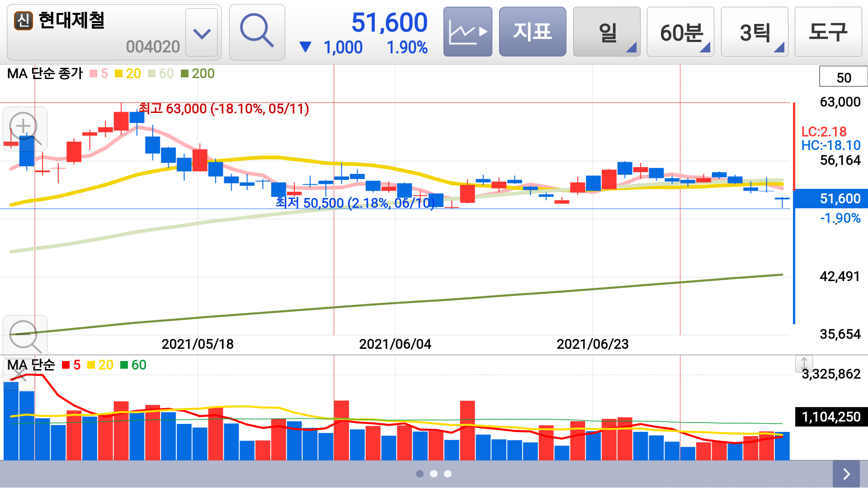The width and height of the screenshot is (868, 488).
Task: Click the 1.90% change rate at top
Action: (407, 47)
